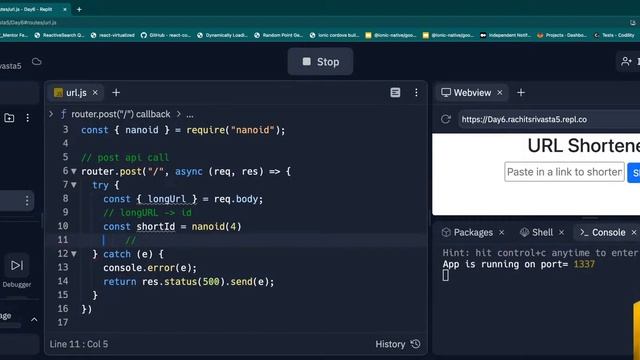
Task: Close the Shell tab
Action: coord(562,232)
